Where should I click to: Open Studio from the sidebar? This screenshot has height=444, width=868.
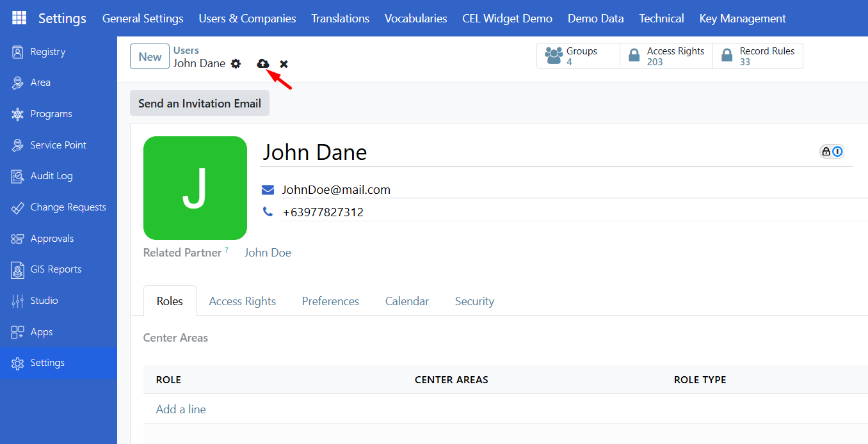coord(45,300)
